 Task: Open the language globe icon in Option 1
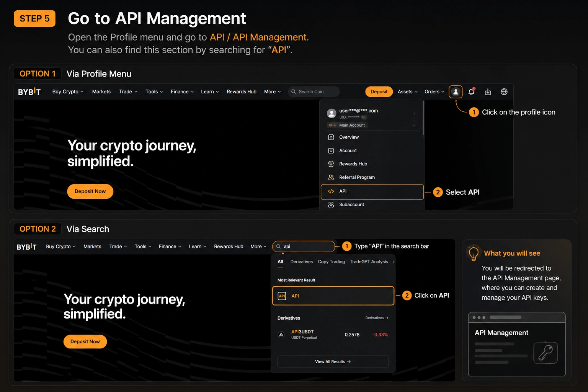(504, 92)
